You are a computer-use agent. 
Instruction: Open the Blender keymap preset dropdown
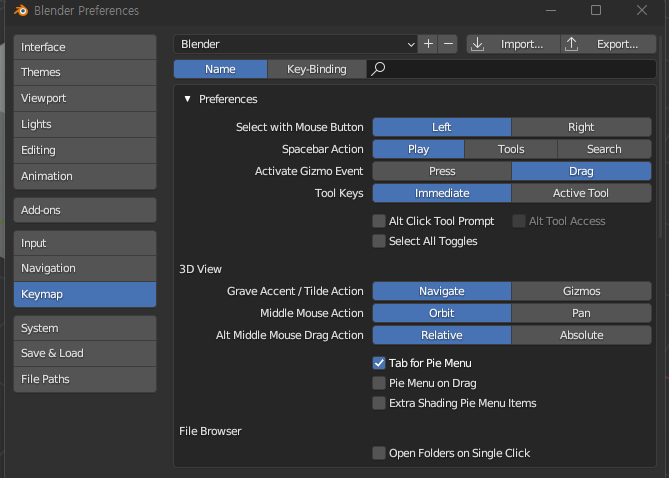[296, 44]
